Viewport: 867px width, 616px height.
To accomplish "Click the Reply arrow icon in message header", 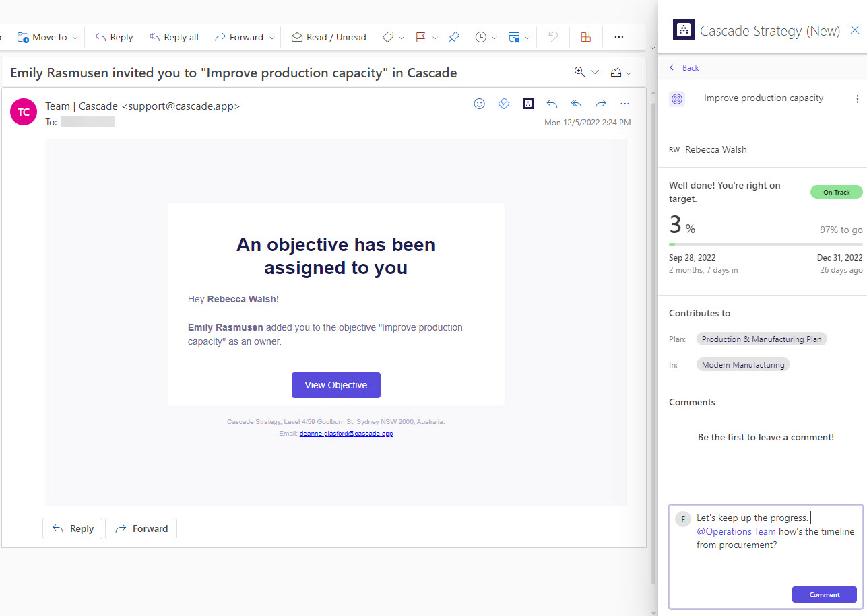I will [x=552, y=104].
